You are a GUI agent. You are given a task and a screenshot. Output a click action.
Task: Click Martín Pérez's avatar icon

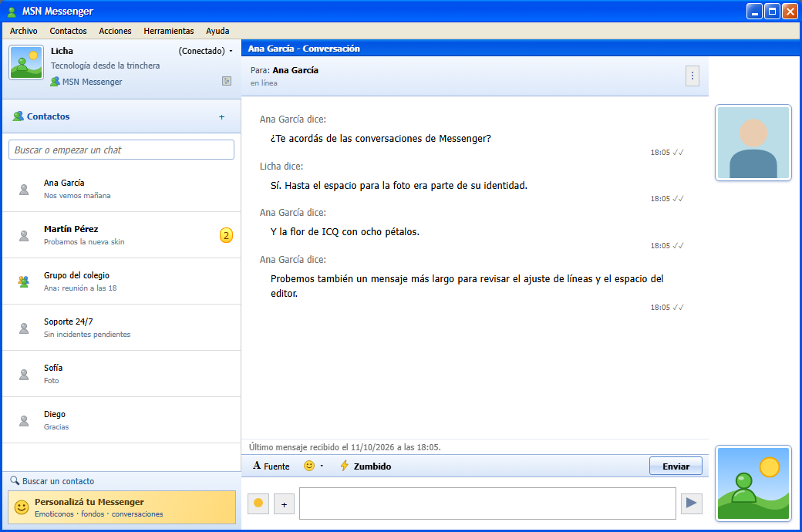(x=24, y=235)
